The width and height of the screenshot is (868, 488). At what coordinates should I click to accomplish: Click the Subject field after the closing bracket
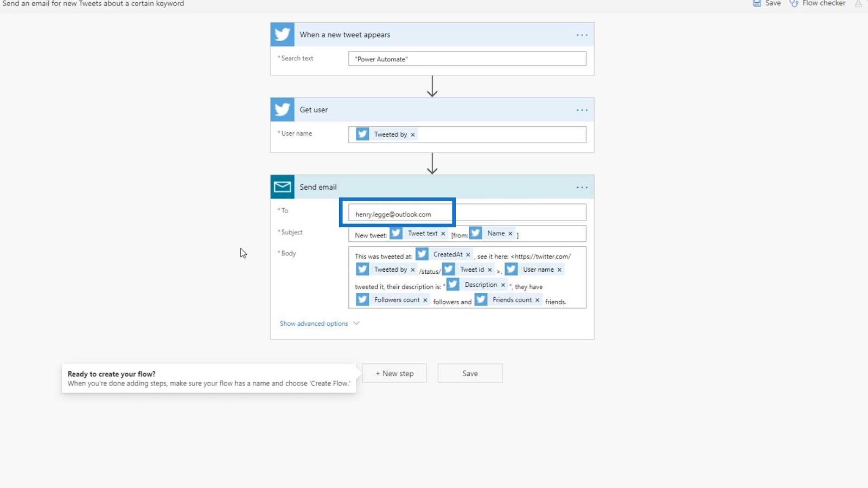tap(552, 234)
